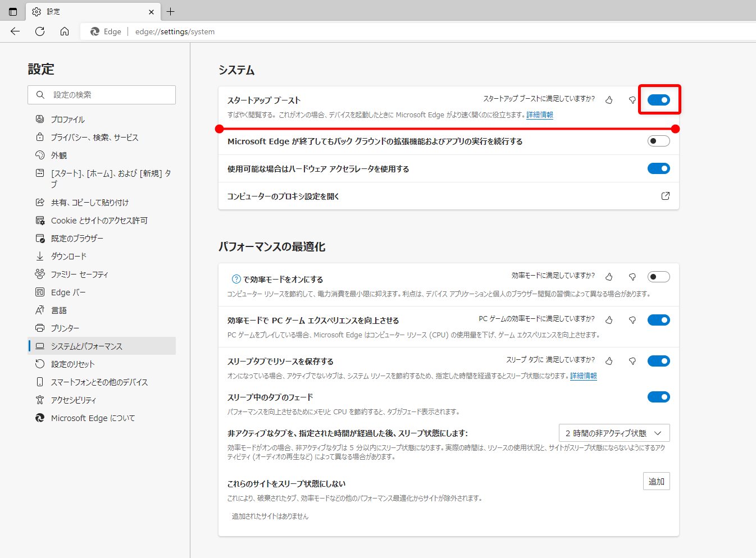
Task: Enable background extensions and apps toggle
Action: coord(658,141)
